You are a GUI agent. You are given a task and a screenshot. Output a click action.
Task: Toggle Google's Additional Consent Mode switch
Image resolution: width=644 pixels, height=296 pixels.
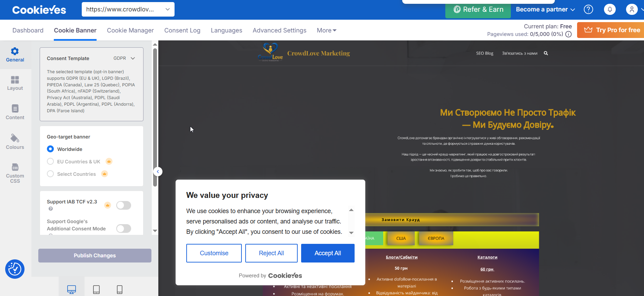tap(123, 228)
